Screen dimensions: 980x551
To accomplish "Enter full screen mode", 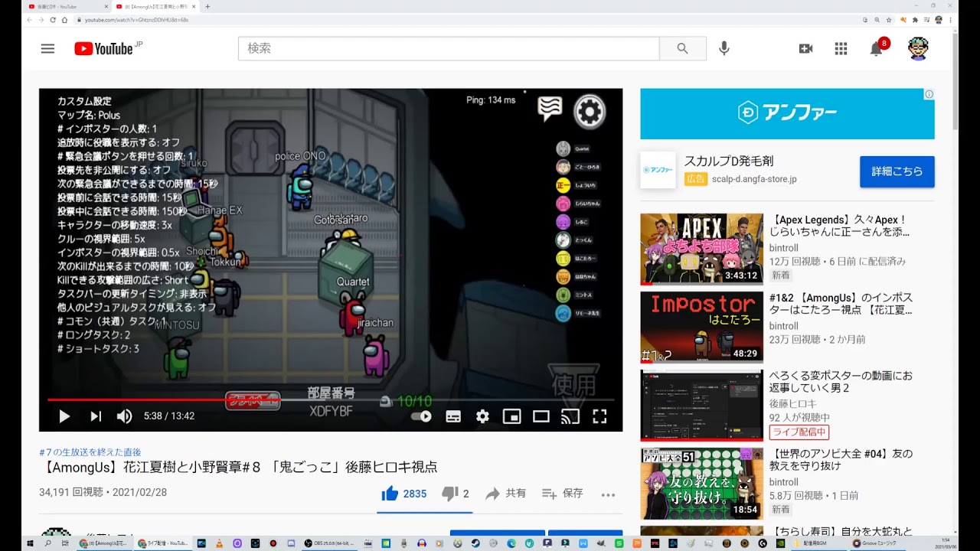I will tap(599, 416).
